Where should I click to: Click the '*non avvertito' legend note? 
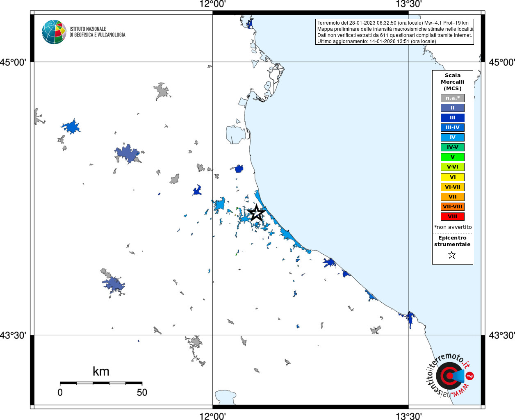[x=453, y=227]
